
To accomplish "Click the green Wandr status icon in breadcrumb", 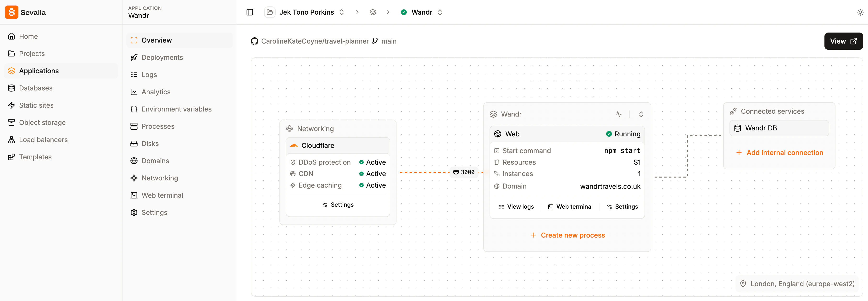I will pos(403,12).
